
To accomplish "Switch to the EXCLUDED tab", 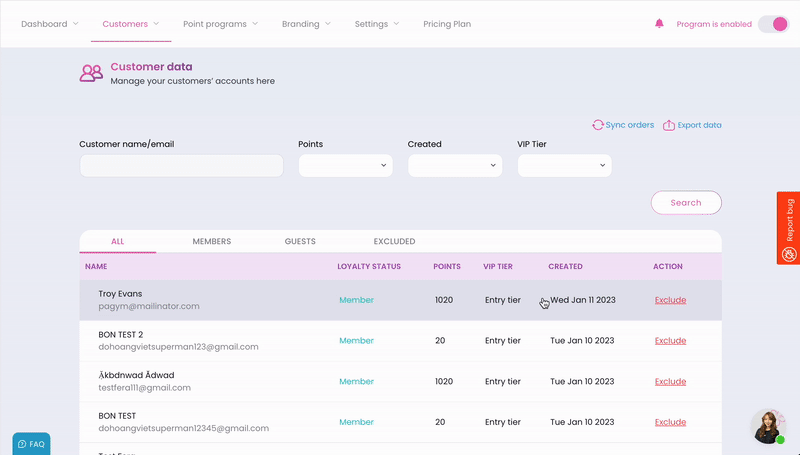I will coord(394,241).
